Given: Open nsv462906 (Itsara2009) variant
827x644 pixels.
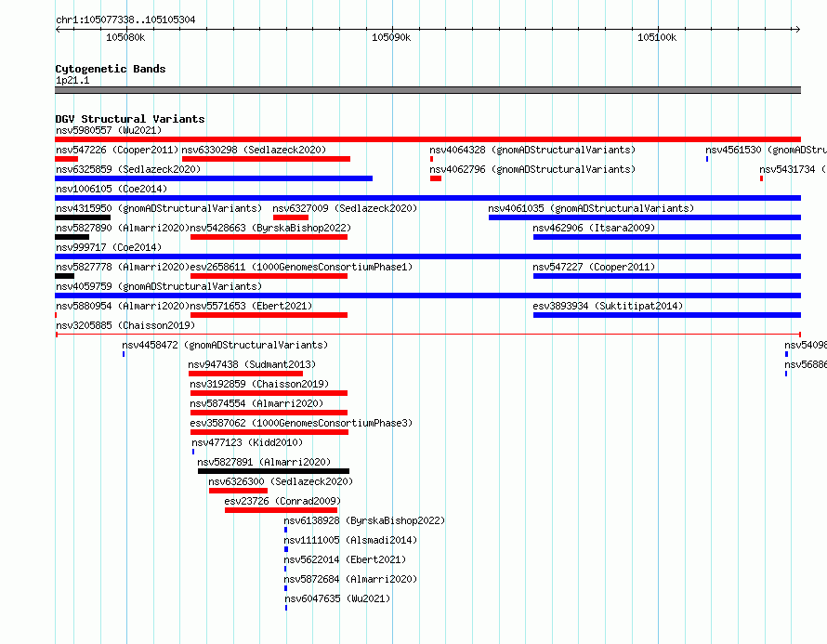Looking at the screenshot, I should click(x=594, y=228).
